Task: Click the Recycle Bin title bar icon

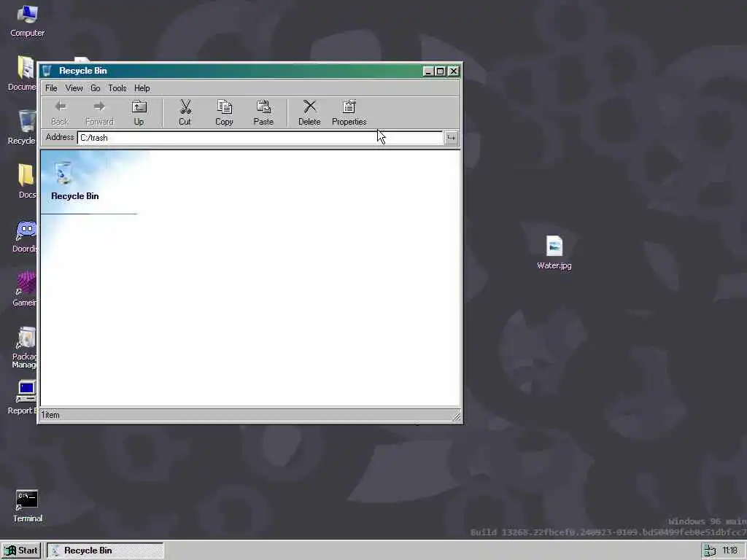Action: (x=47, y=71)
